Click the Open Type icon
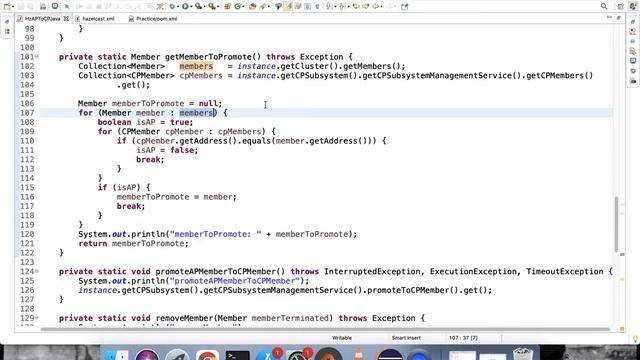 pyautogui.click(x=253, y=7)
